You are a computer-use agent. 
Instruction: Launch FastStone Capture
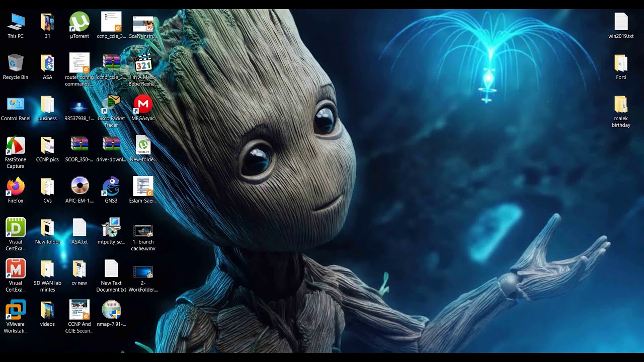(16, 146)
